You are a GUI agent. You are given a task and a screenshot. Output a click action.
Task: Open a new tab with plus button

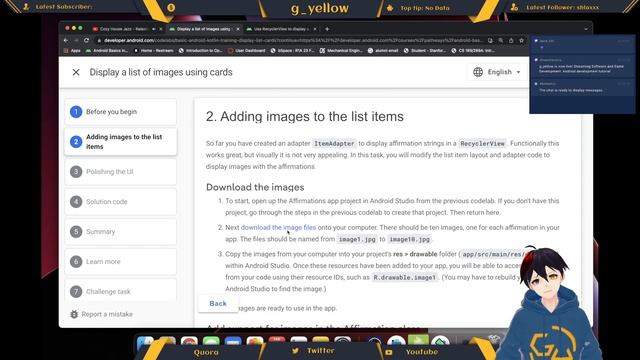(x=327, y=29)
